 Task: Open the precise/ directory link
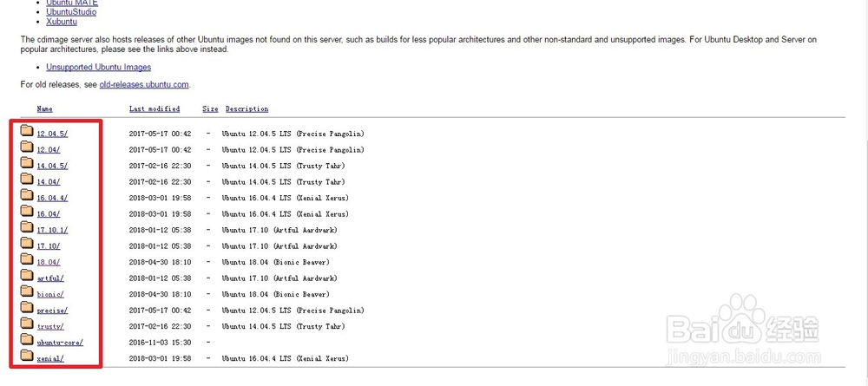[53, 311]
